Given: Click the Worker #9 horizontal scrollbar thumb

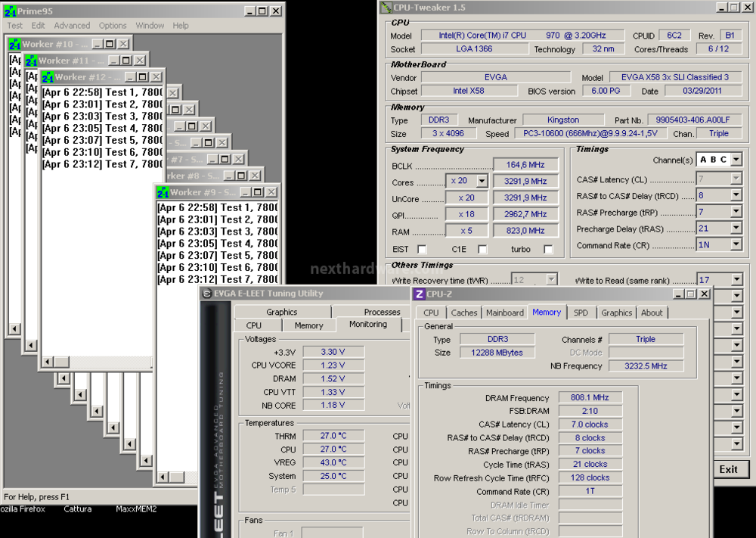Looking at the screenshot, I should point(176,477).
